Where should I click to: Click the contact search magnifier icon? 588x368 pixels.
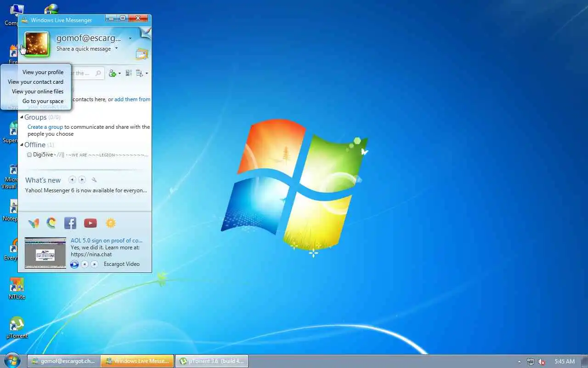[98, 73]
